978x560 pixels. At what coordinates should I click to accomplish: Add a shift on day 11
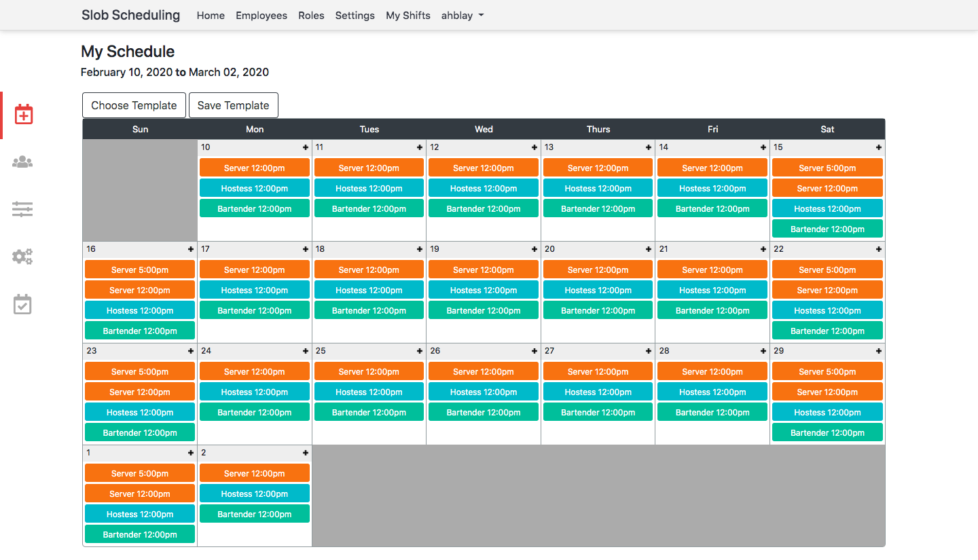click(x=420, y=147)
